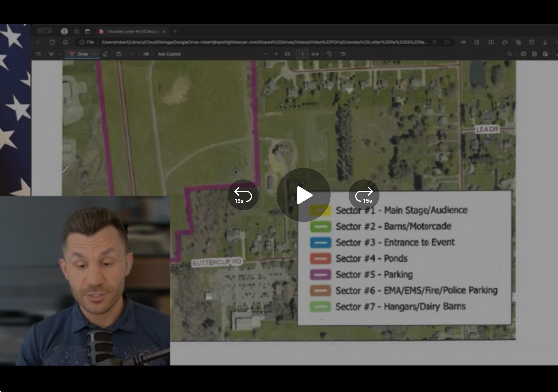This screenshot has width=558, height=392.
Task: Click the translate icon in PDF toolbar
Action: (x=146, y=54)
